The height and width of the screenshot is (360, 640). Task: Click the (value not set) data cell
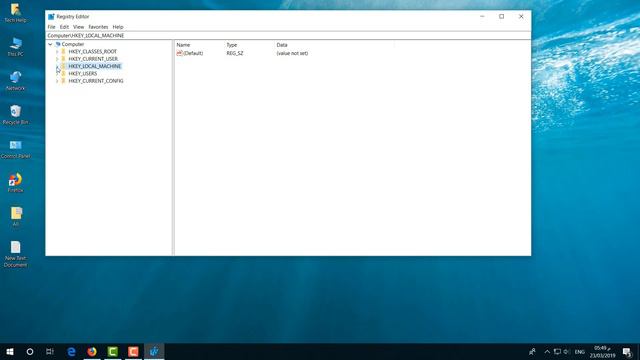pos(292,53)
